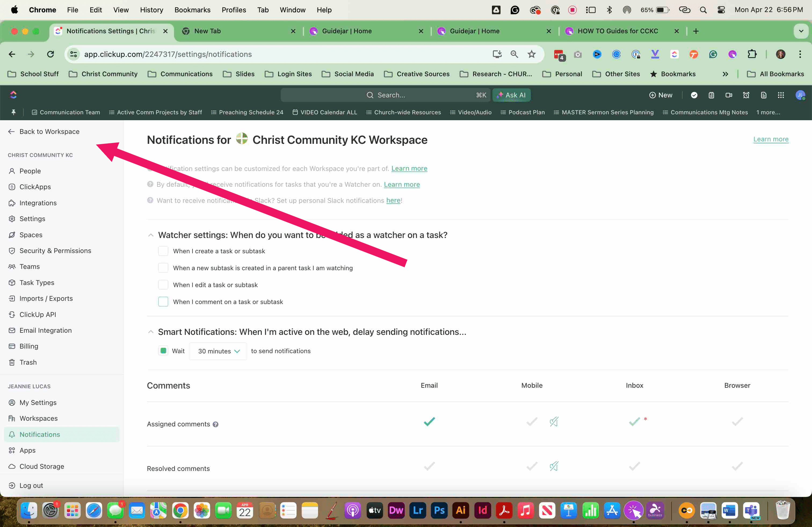This screenshot has height=527, width=812.
Task: Toggle Email checkmark for Assigned comments
Action: pos(429,422)
